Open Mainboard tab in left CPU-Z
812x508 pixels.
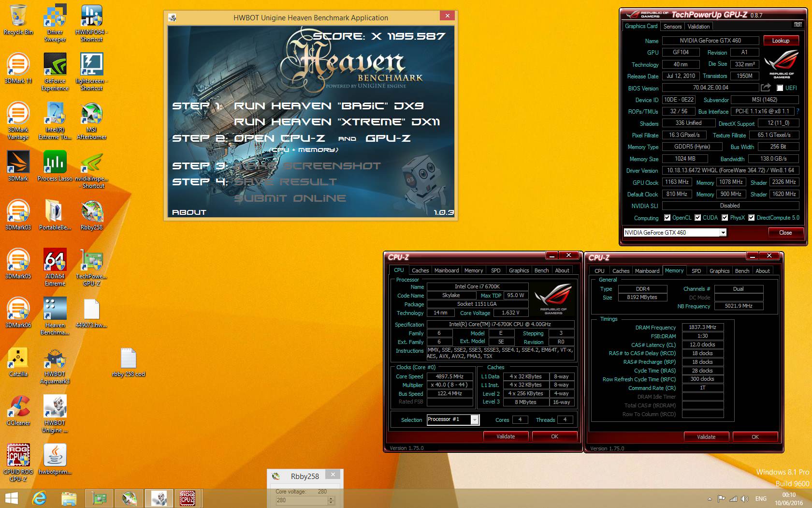point(447,270)
